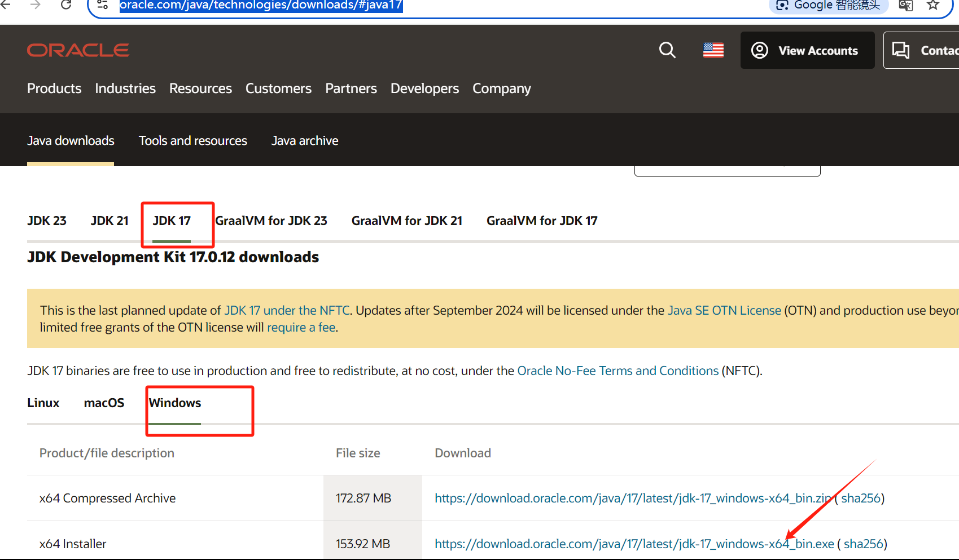The image size is (959, 560).
Task: Download the jdk-17_windows-x64_bin.exe installer
Action: coord(633,543)
